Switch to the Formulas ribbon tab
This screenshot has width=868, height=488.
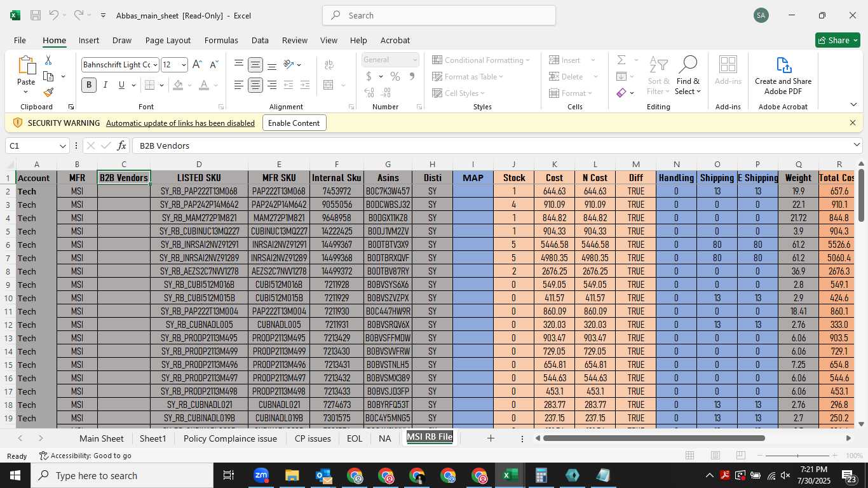221,40
